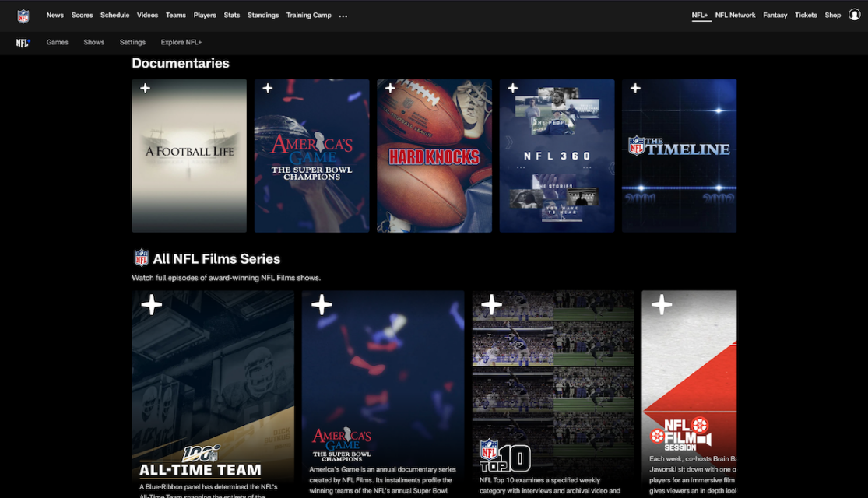Open the user account icon
Screen dimensions: 868x498
click(854, 15)
